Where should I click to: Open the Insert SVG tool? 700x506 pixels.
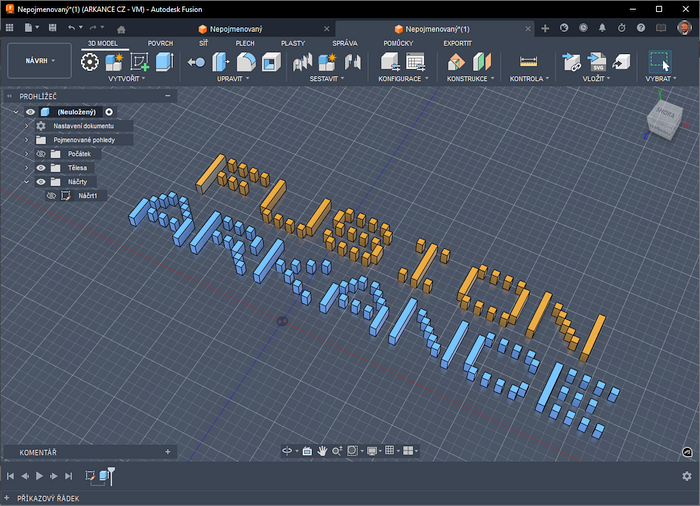click(x=597, y=62)
